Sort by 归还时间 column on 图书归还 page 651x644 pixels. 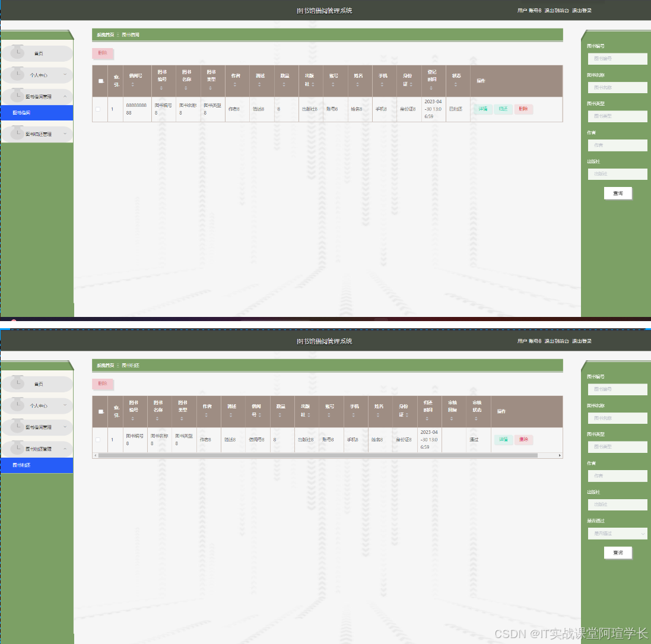pyautogui.click(x=427, y=418)
